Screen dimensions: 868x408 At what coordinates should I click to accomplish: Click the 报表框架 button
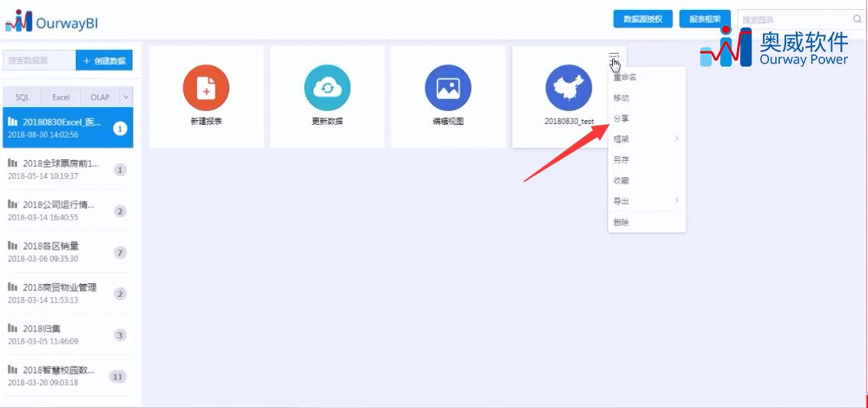pyautogui.click(x=705, y=19)
